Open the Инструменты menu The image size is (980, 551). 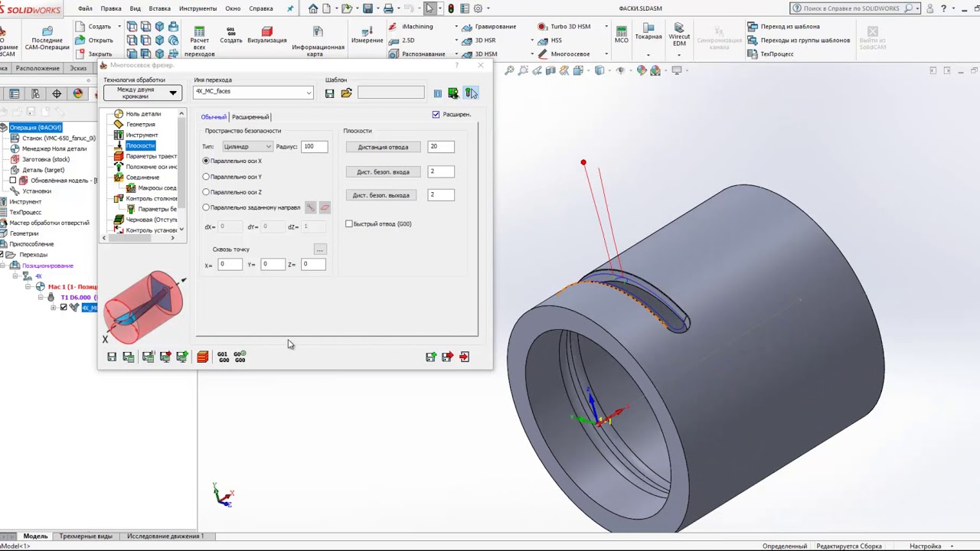198,8
